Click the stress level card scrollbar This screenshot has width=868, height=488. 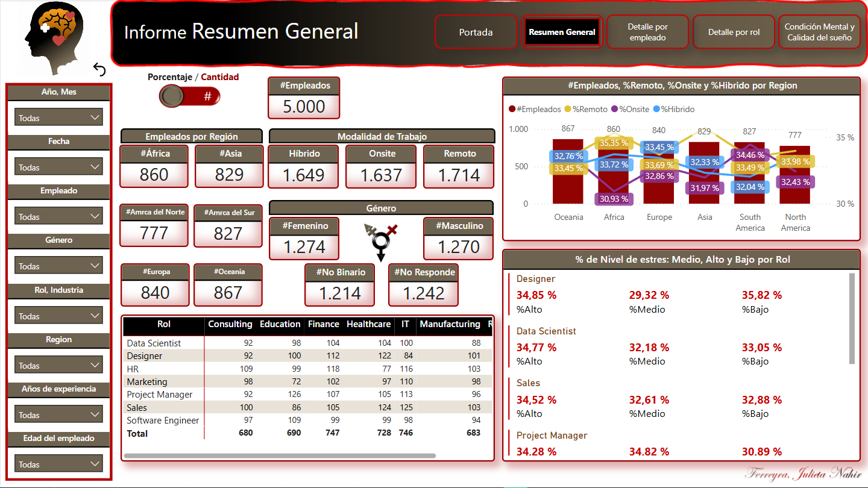tap(852, 319)
